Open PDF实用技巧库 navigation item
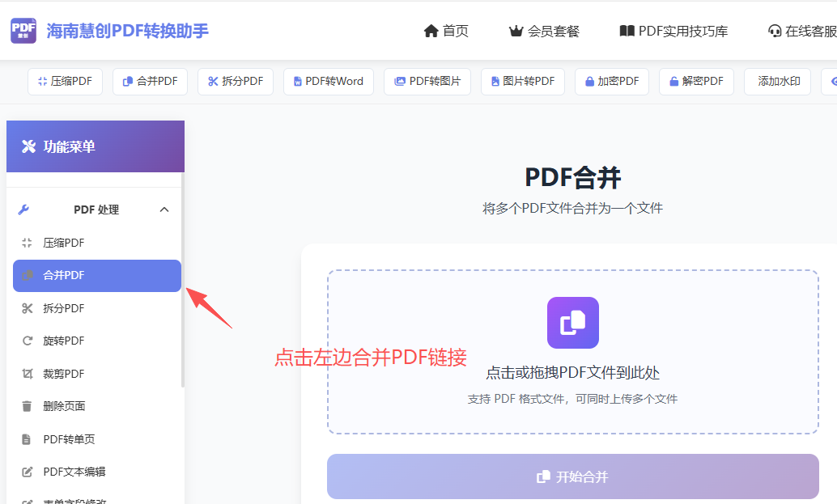 tap(682, 31)
